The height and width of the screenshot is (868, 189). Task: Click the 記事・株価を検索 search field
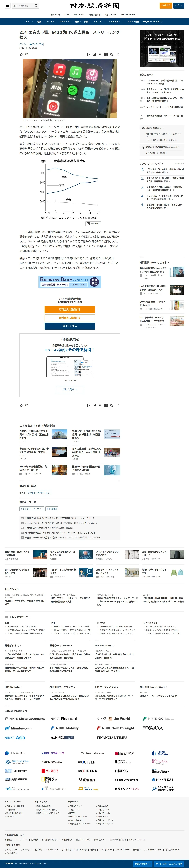coord(23,5)
